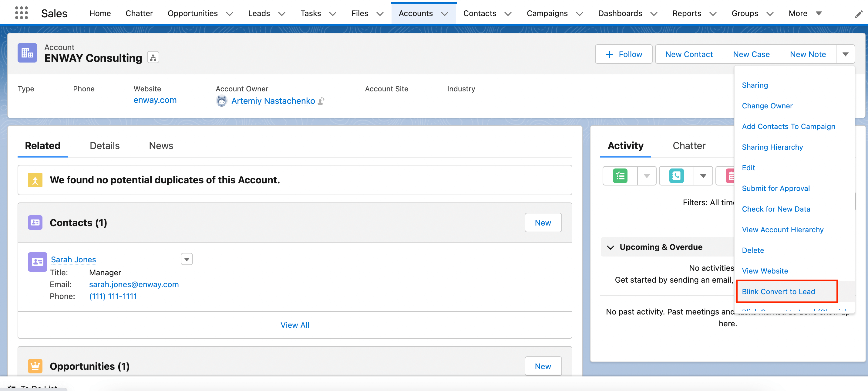The height and width of the screenshot is (391, 868).
Task: Click the enway.com website link
Action: point(155,100)
